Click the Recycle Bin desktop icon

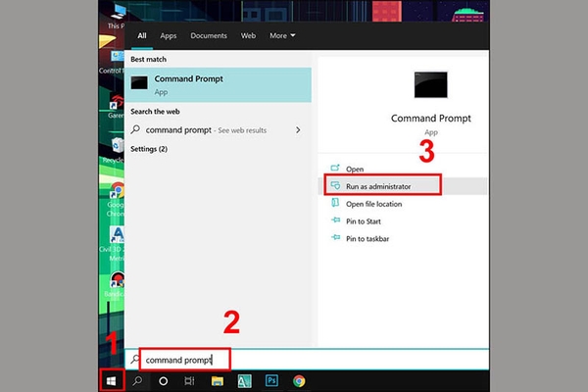pyautogui.click(x=115, y=150)
